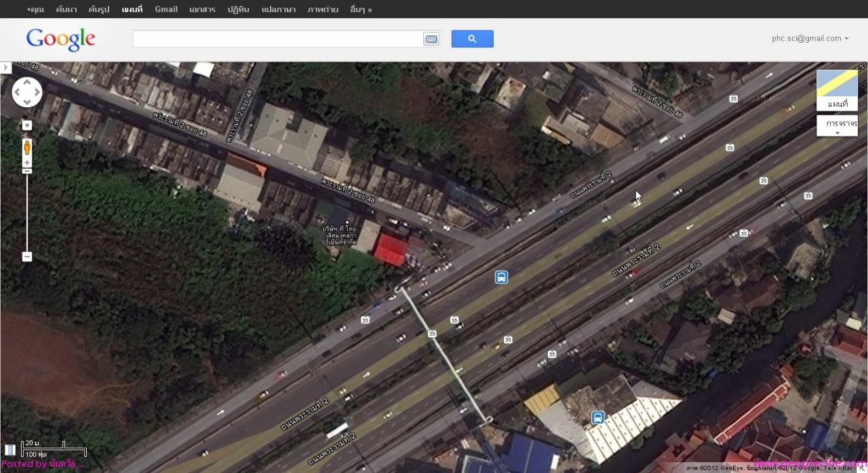This screenshot has height=473, width=868.
Task: Go to the Google logo home
Action: pos(61,39)
